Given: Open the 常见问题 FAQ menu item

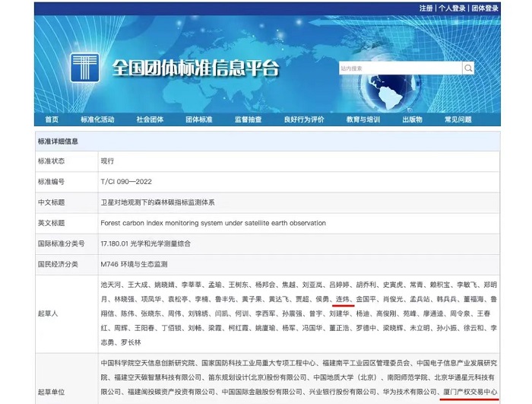Looking at the screenshot, I should click(x=458, y=119).
